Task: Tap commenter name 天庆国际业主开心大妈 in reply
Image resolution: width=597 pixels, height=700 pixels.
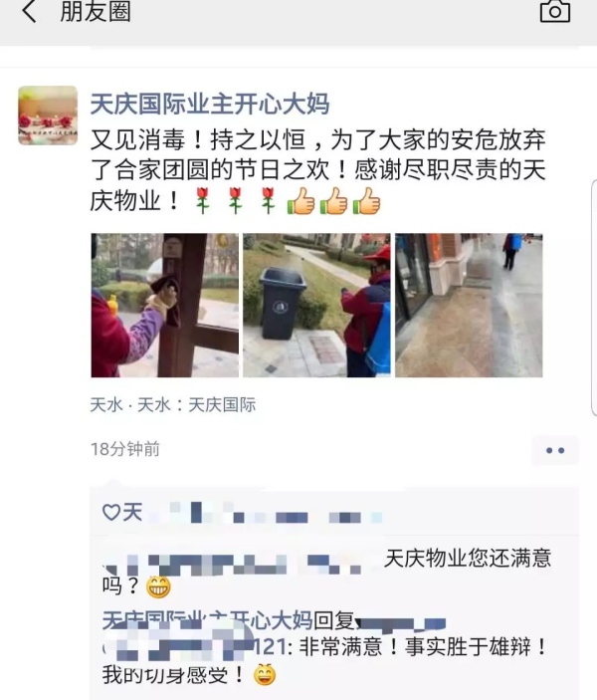Action: pyautogui.click(x=207, y=620)
